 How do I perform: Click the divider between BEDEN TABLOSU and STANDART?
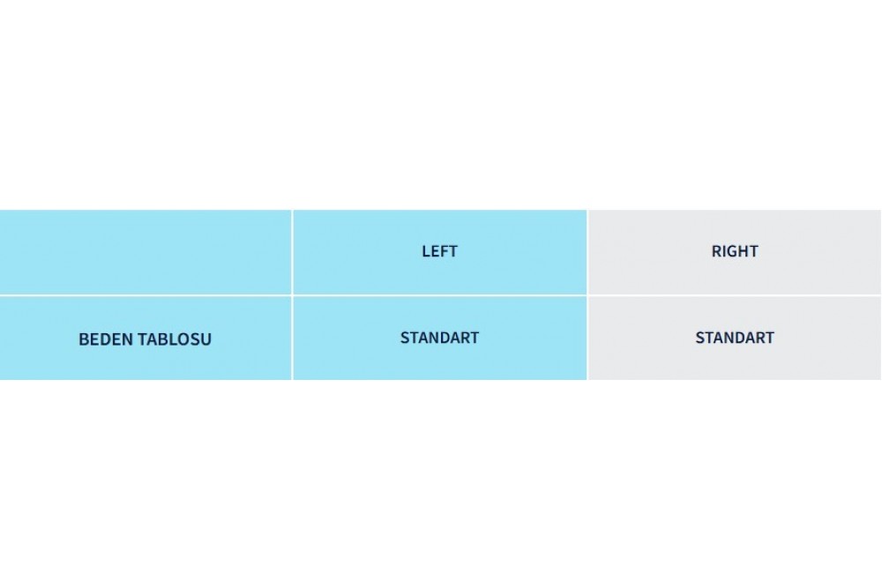[292, 338]
